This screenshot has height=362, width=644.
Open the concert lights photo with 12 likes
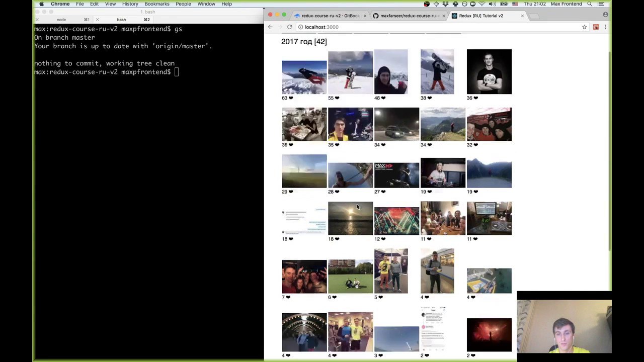396,221
